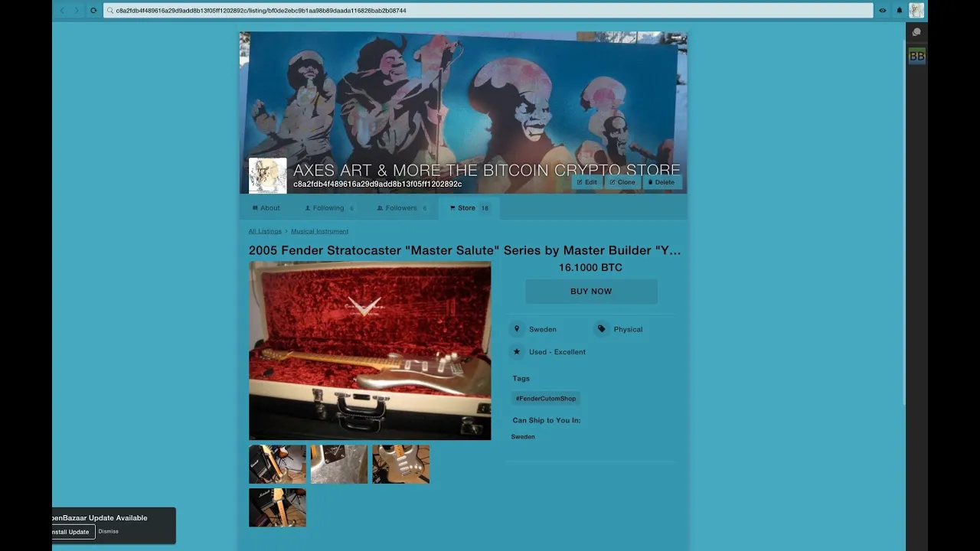980x551 pixels.
Task: Switch to the Store tab
Action: pyautogui.click(x=469, y=208)
